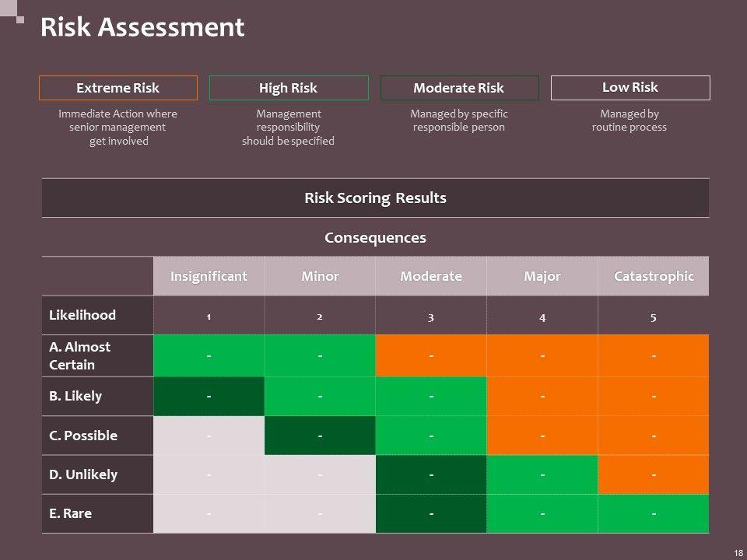
Task: Select light gray cell for Possible, Insignificant
Action: (209, 436)
